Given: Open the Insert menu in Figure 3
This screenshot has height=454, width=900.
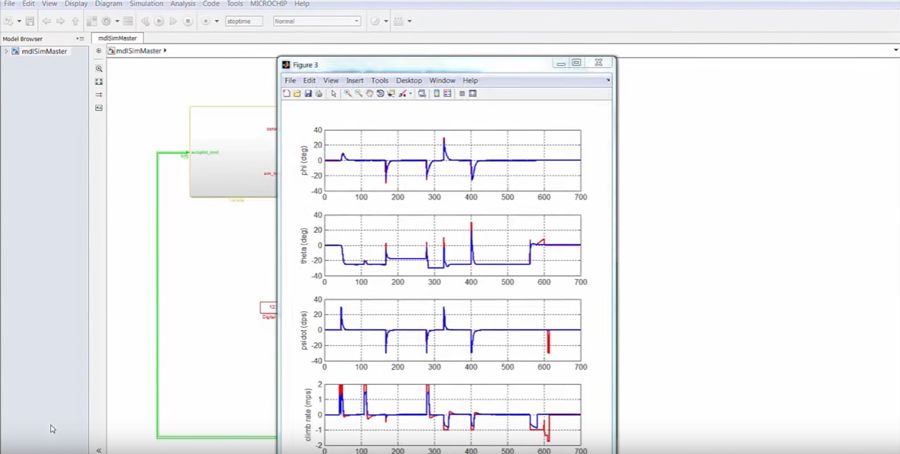Looking at the screenshot, I should 355,80.
